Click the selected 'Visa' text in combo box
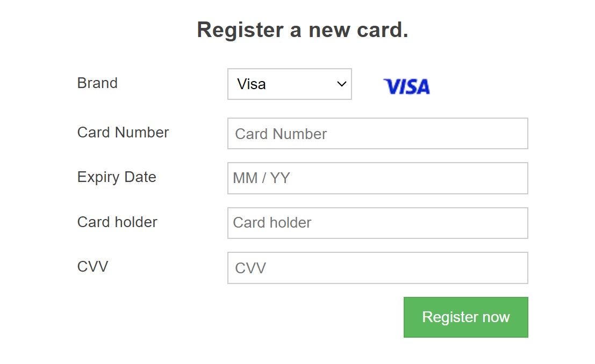The width and height of the screenshot is (595, 364). pos(251,84)
